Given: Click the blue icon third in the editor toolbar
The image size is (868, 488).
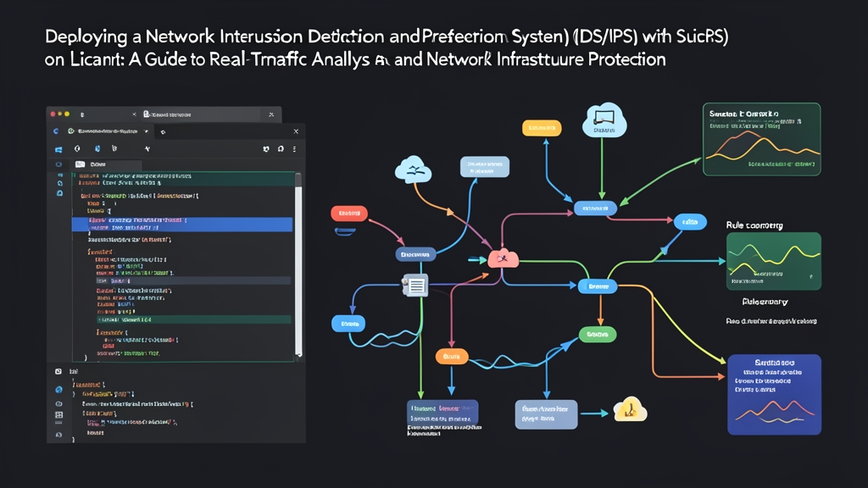Looking at the screenshot, I should click(97, 149).
